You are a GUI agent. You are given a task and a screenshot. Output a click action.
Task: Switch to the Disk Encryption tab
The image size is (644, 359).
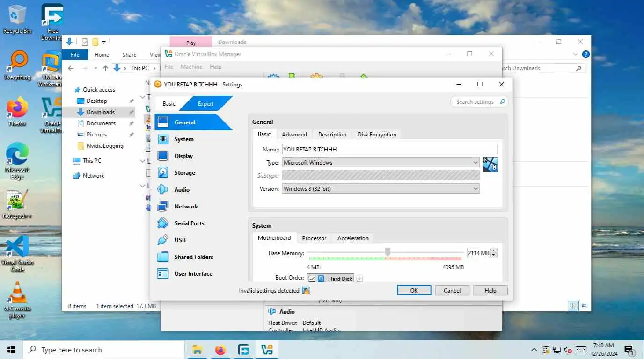377,134
